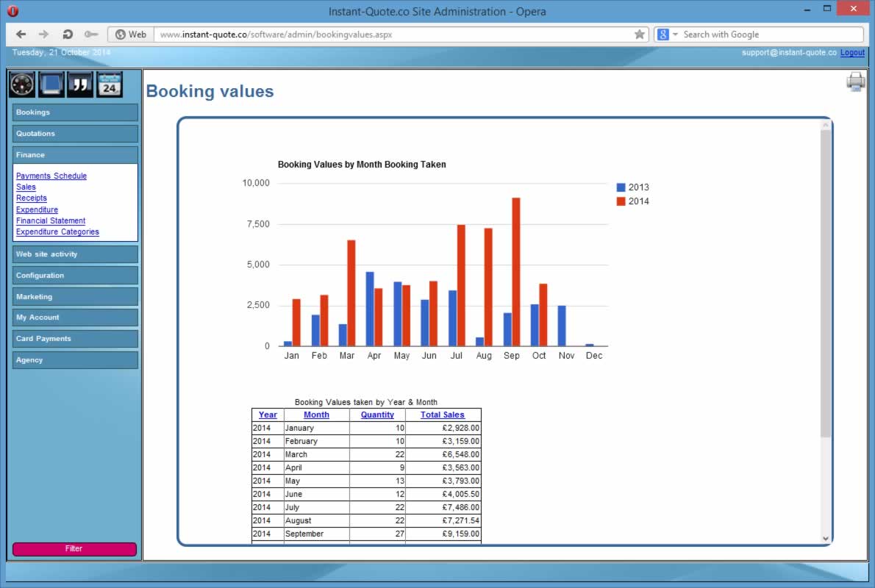Open the Card Payments menu section
875x588 pixels.
(x=75, y=339)
